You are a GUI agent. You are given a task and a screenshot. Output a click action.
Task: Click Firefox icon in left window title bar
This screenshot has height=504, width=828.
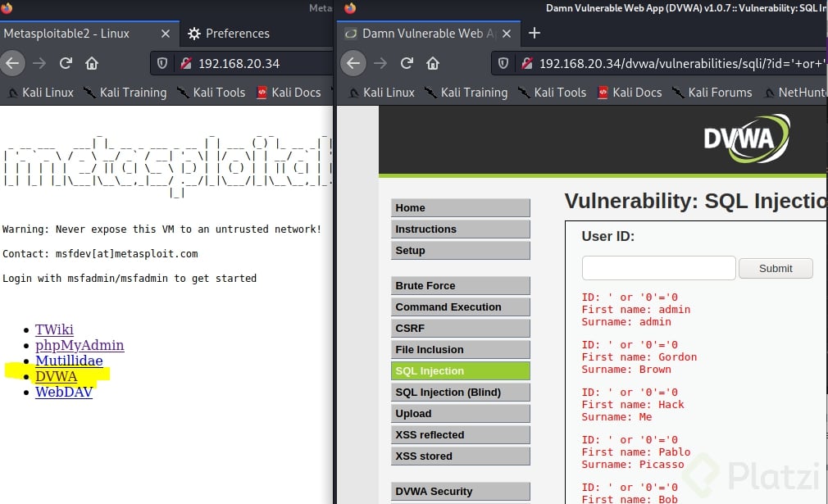[7, 8]
